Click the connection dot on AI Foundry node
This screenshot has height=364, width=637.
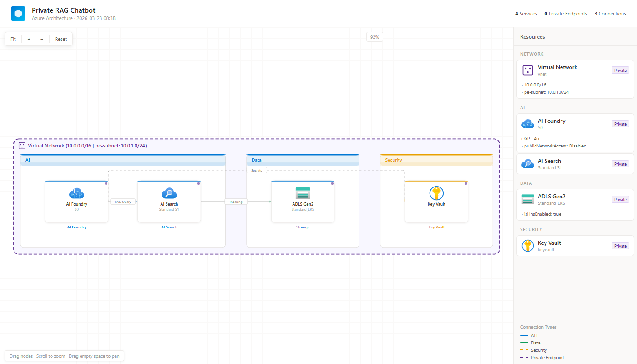point(106,184)
